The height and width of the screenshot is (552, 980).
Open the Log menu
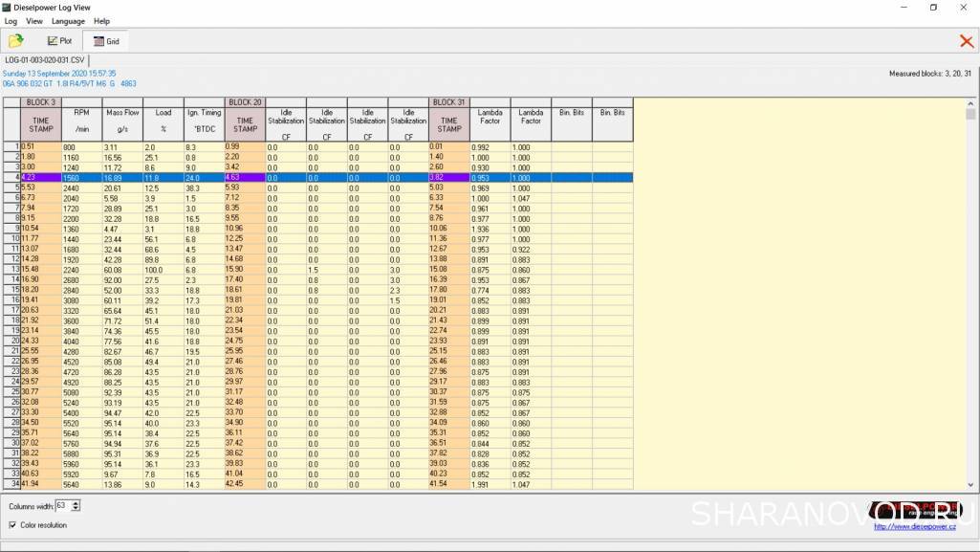[11, 21]
